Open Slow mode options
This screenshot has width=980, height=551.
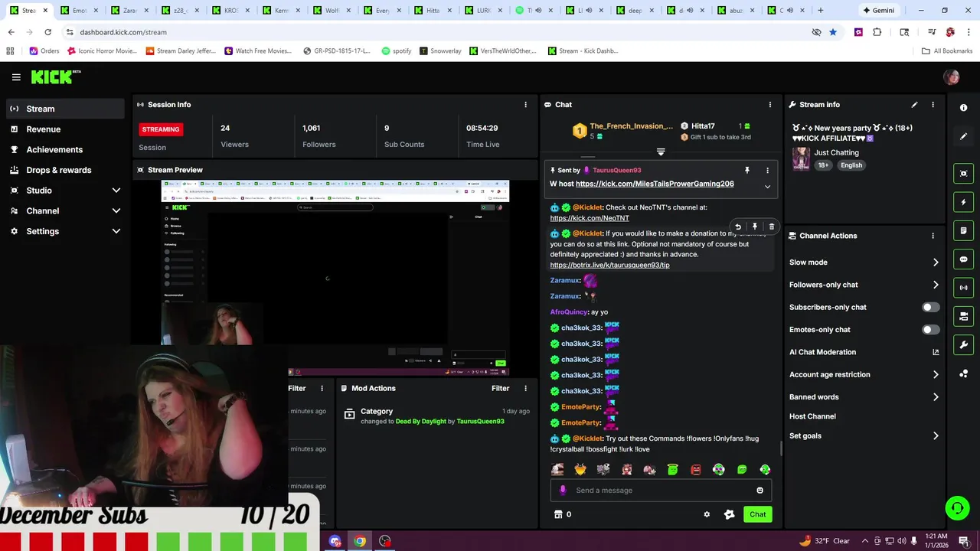864,262
